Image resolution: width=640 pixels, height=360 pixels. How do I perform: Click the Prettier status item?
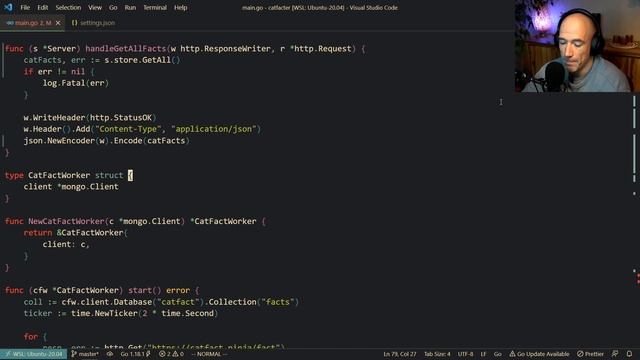click(590, 354)
